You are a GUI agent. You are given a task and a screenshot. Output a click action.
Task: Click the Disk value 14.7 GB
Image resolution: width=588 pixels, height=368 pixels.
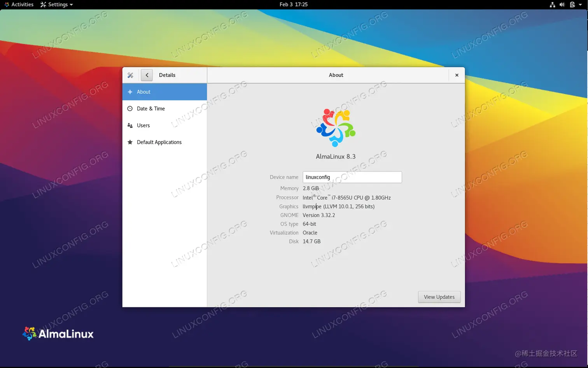coord(312,242)
